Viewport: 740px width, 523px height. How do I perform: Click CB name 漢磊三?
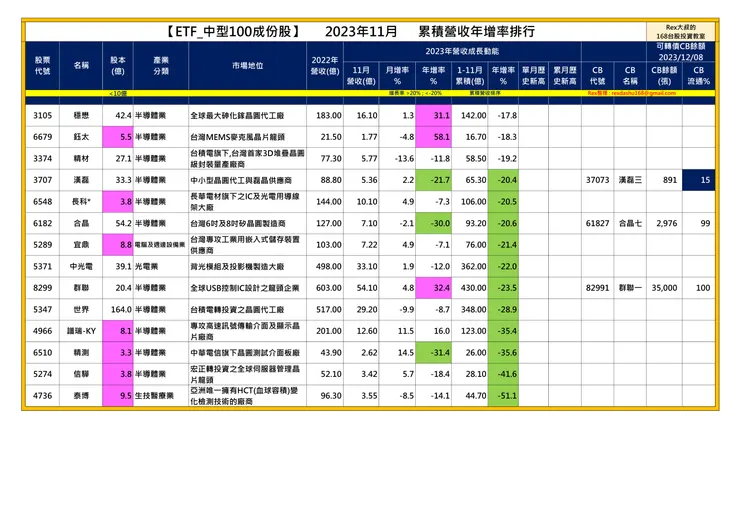[x=630, y=180]
